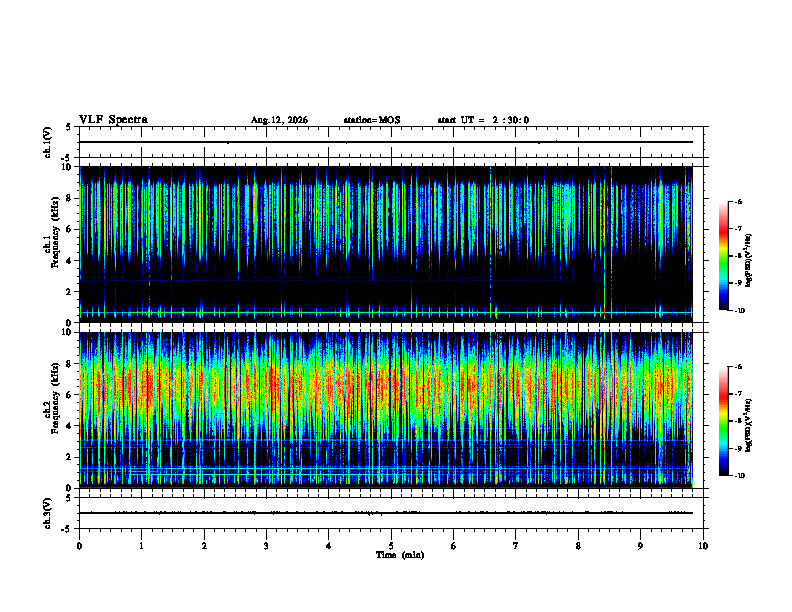Screen dimensions: 792x612
Task: Click the "-8" label on ch.1 colour bar
Action: coord(738,256)
